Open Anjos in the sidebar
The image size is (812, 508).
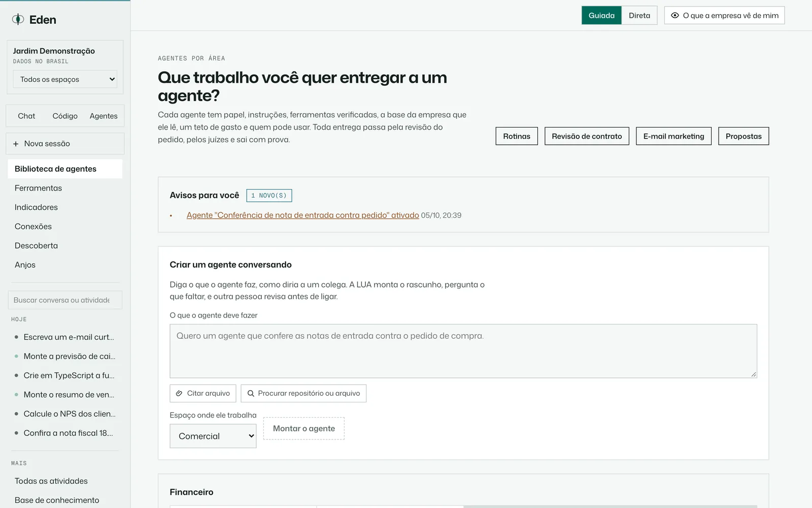(x=65, y=265)
